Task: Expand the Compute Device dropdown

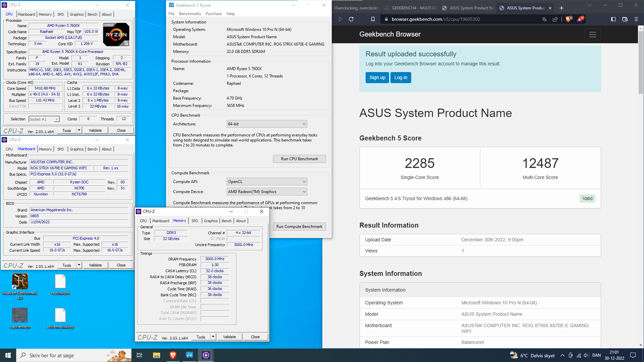Action: (x=267, y=192)
